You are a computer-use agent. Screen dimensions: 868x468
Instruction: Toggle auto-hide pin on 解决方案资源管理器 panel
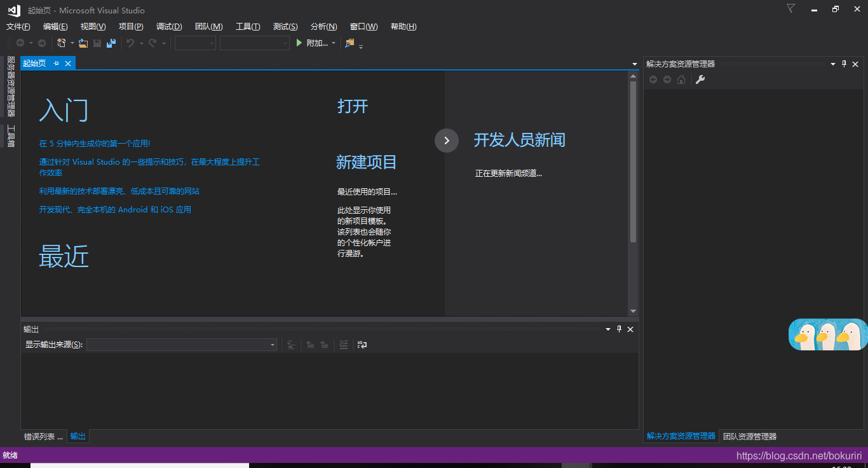(x=844, y=64)
